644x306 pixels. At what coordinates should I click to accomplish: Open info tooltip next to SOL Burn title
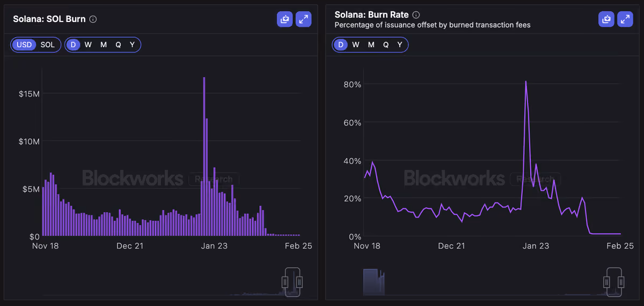pos(93,19)
